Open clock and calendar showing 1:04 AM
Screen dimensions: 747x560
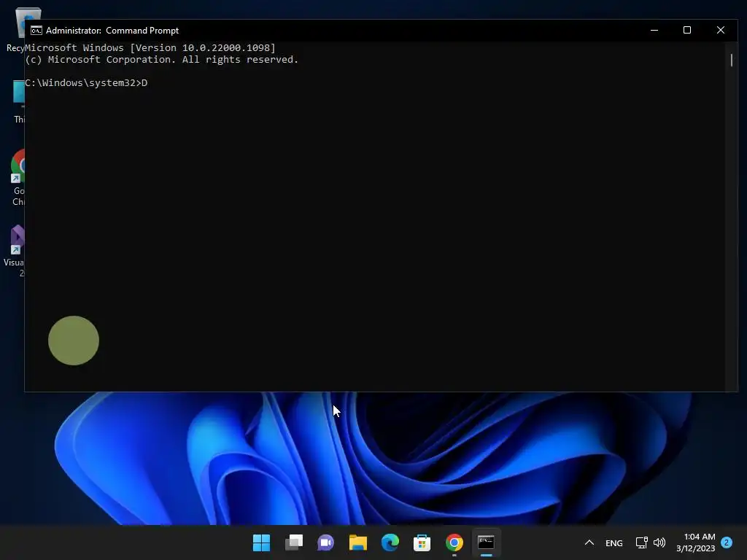click(695, 542)
